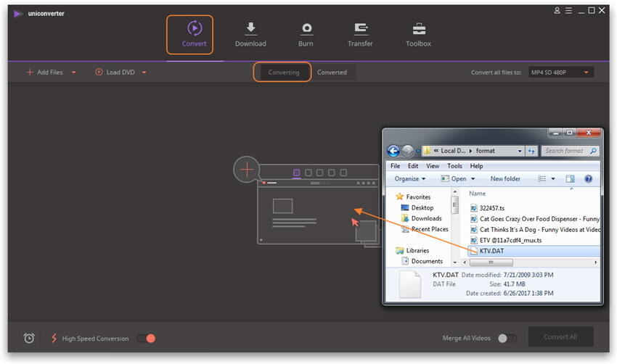Select the KTV.DAT file

534,251
